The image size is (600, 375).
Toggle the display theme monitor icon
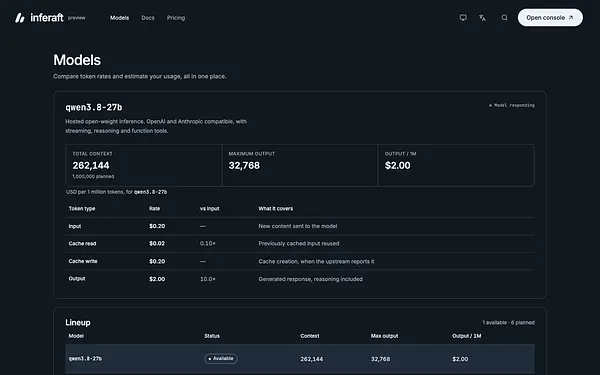coord(463,18)
